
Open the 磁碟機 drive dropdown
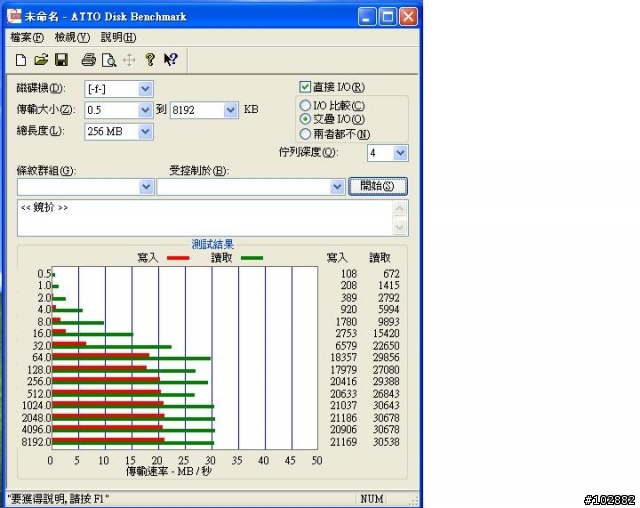click(145, 89)
